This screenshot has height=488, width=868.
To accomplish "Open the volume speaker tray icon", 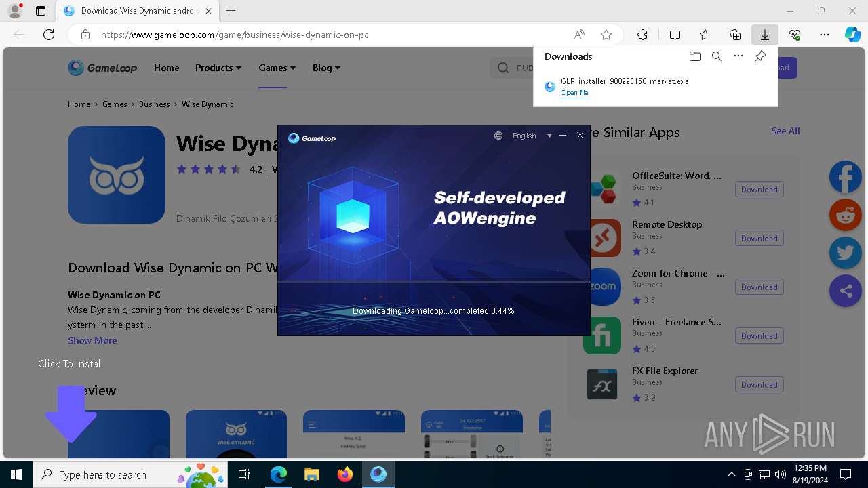I will 780,474.
